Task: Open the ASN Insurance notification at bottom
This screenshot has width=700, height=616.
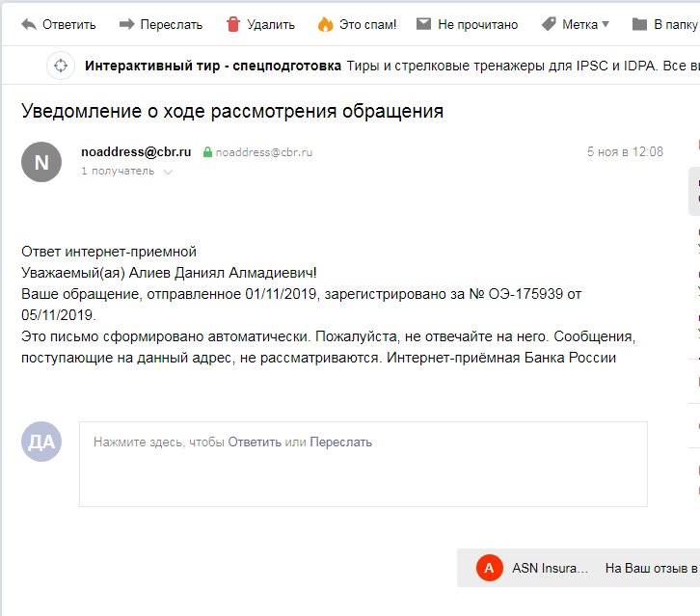Action: click(550, 568)
